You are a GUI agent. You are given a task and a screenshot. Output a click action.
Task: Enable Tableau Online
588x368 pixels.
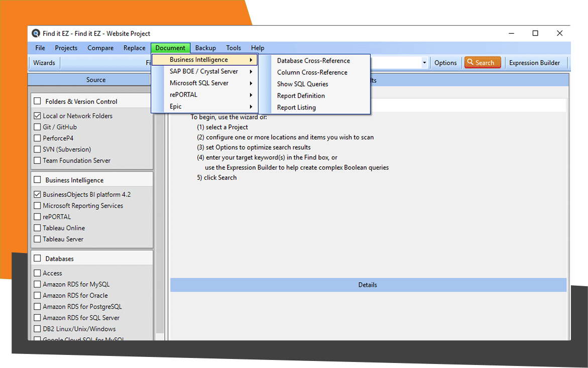point(37,228)
